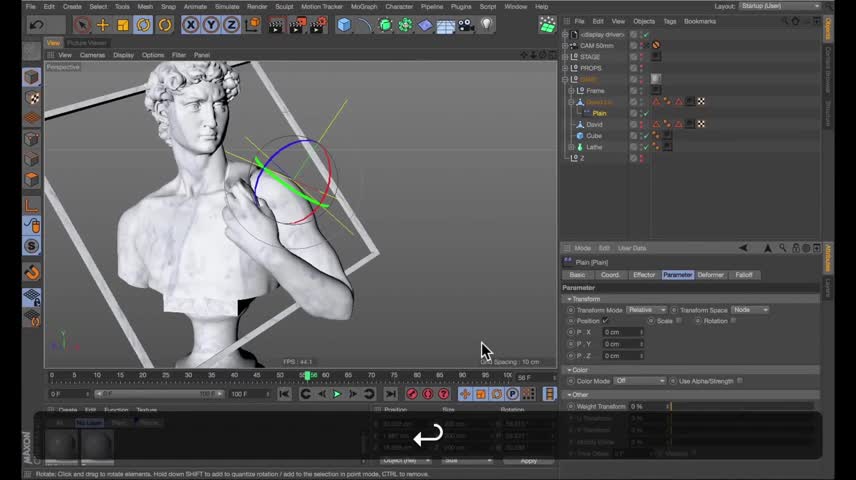Activate the Scale tool

pyautogui.click(x=123, y=25)
